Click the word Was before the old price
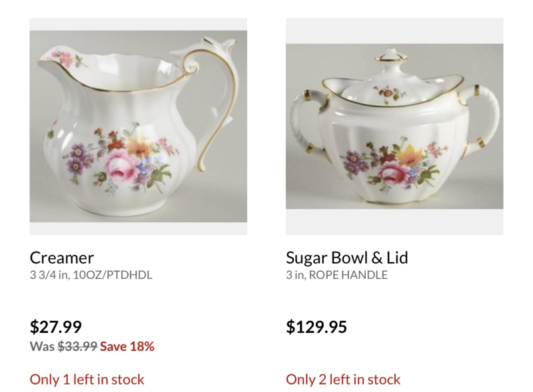Image resolution: width=533 pixels, height=392 pixels. 43,346
